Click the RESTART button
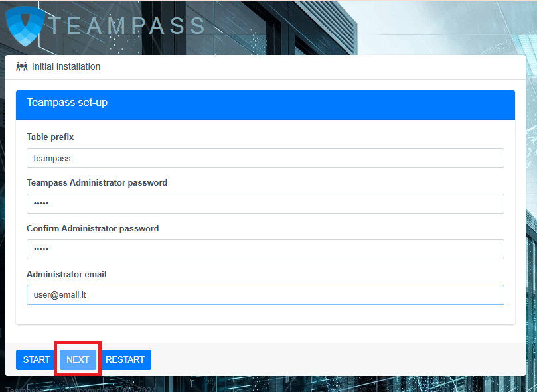This screenshot has width=537, height=392. coord(125,359)
